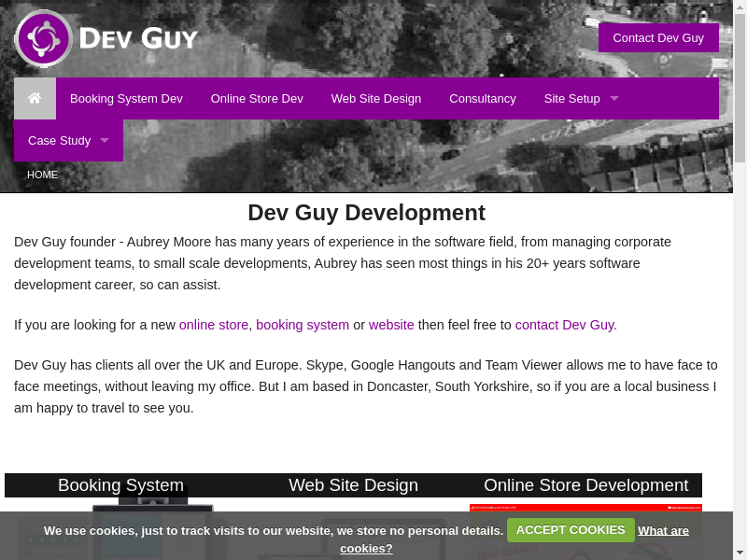Open Web Site Design navigation item
747x560 pixels.
(375, 98)
